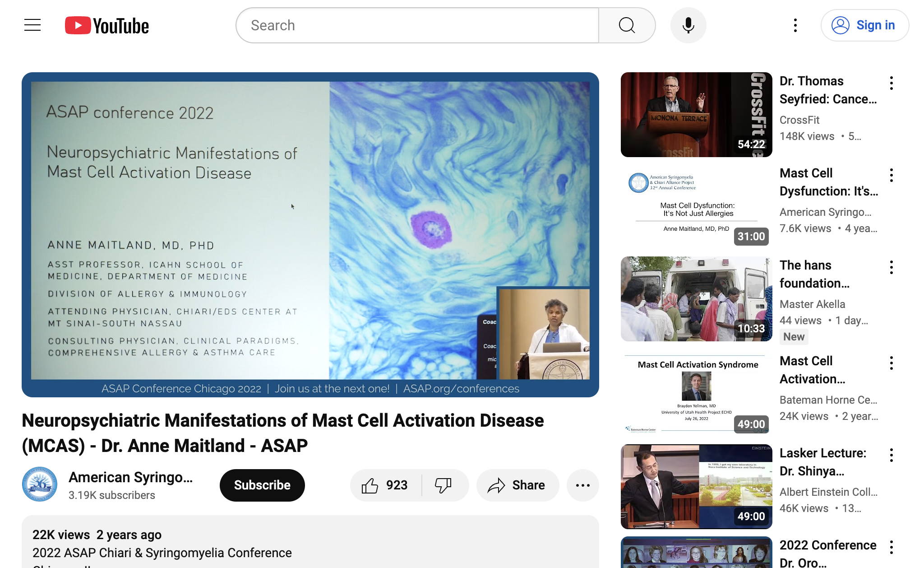Click 2022 ASAP Chiari & Syringomyelia Conference text
Screen dimensions: 924x568
coord(162,553)
